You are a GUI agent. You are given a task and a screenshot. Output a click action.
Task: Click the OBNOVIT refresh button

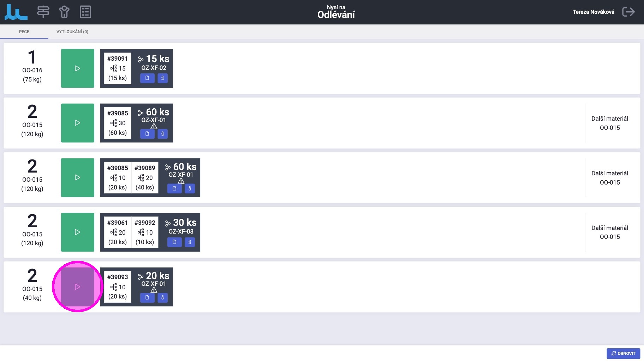pos(623,353)
